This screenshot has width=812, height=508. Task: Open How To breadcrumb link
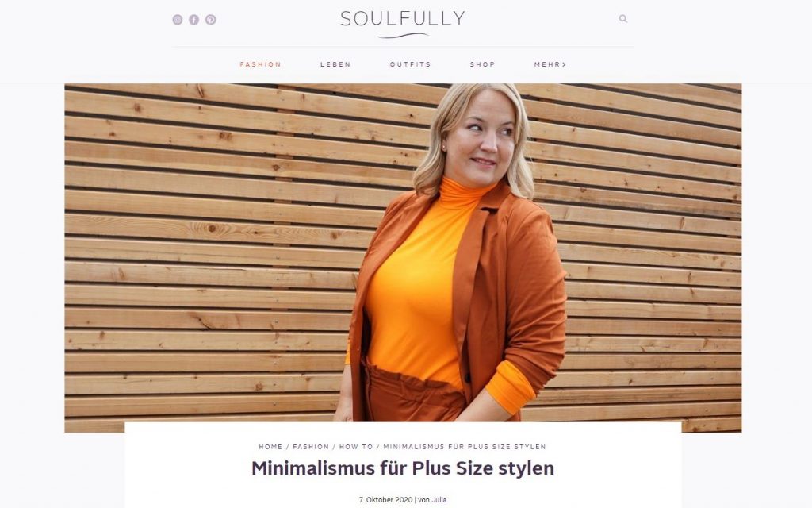point(356,447)
